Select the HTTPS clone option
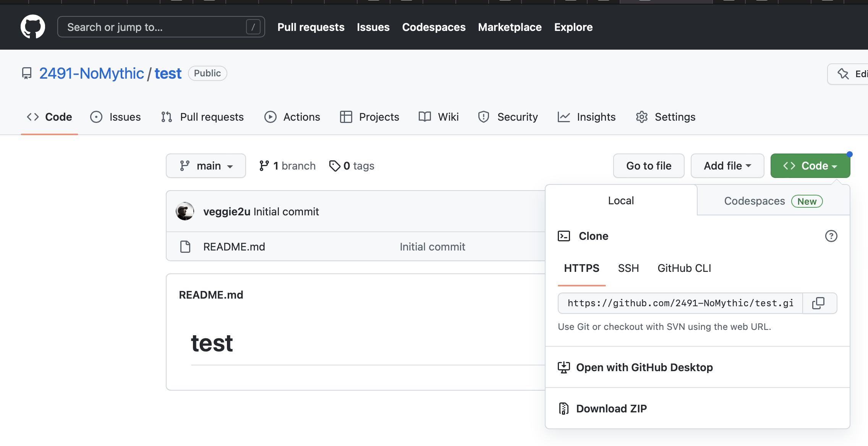The height and width of the screenshot is (446, 868). [582, 268]
